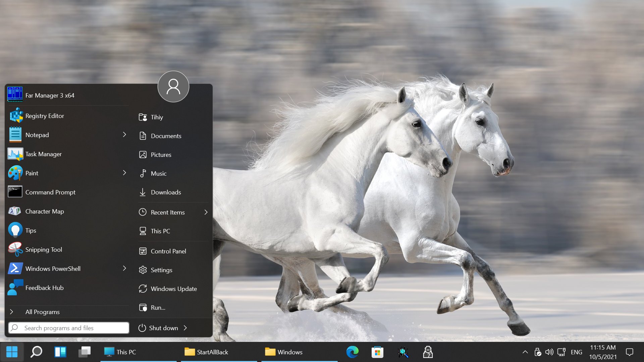Click All Programs to expand
Screen dimensions: 644x362
click(x=43, y=312)
